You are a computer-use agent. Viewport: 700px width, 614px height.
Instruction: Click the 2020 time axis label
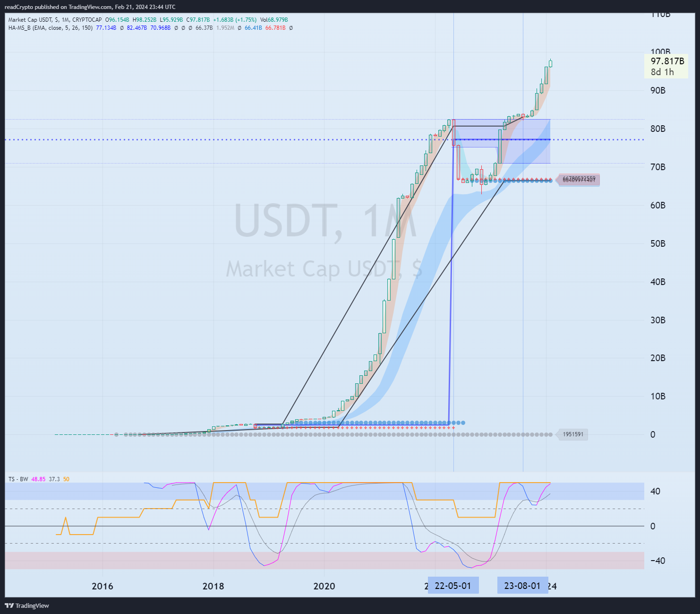(x=324, y=587)
